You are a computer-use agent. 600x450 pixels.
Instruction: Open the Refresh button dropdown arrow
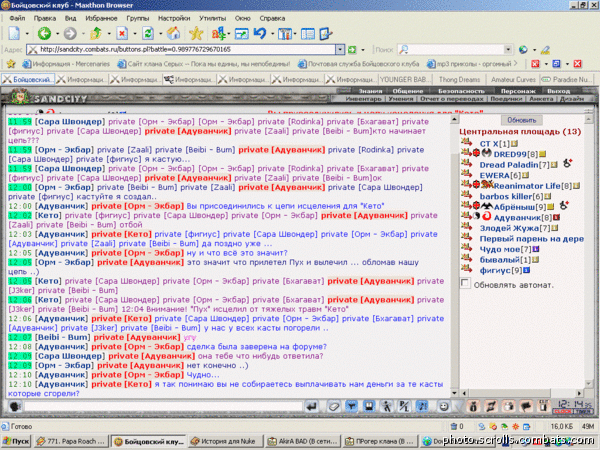(160, 34)
